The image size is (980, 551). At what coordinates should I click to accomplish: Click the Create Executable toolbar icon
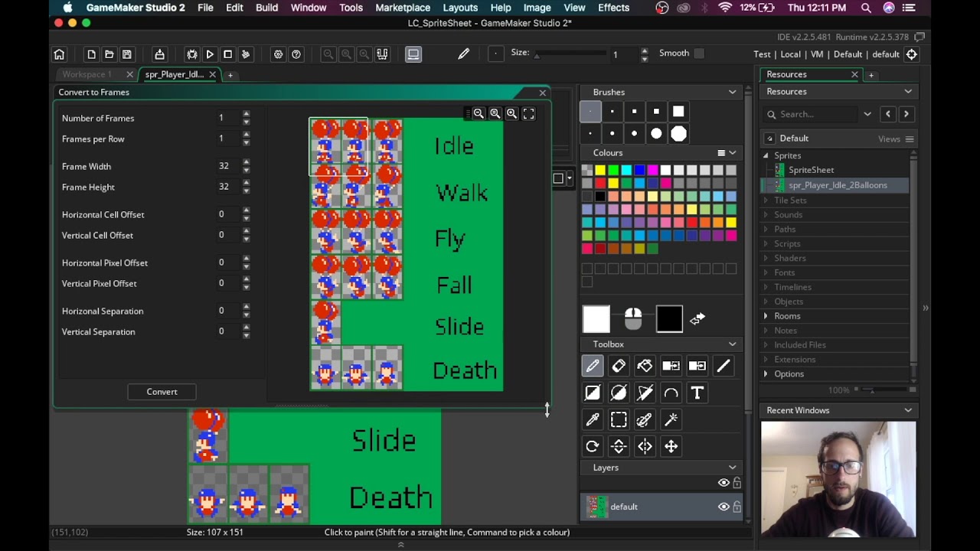(x=159, y=54)
